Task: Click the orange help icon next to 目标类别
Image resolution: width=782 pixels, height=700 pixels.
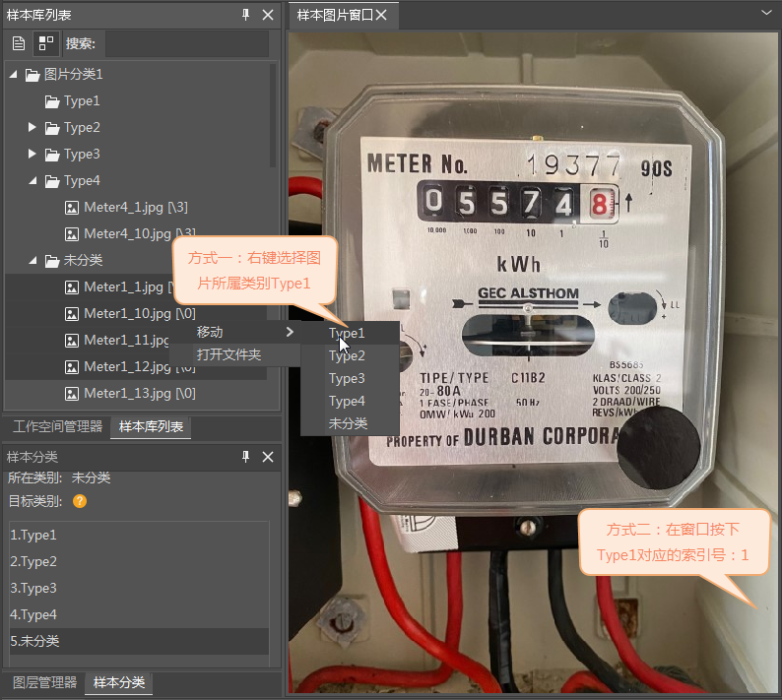Action: tap(80, 501)
